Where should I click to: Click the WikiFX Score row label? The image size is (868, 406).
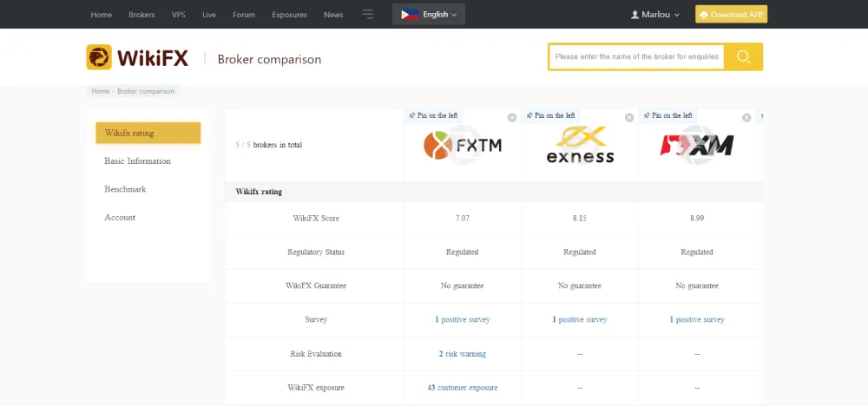pyautogui.click(x=316, y=219)
